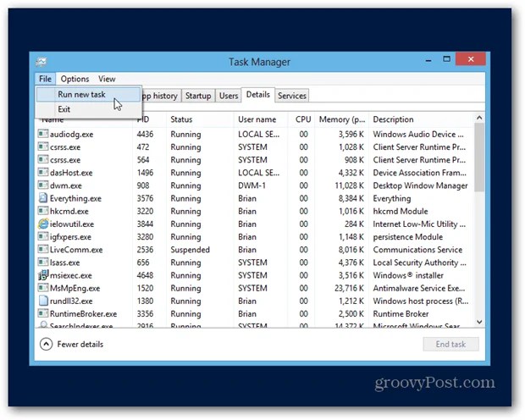
Task: Click the DWM-1 user name cell
Action: (251, 185)
